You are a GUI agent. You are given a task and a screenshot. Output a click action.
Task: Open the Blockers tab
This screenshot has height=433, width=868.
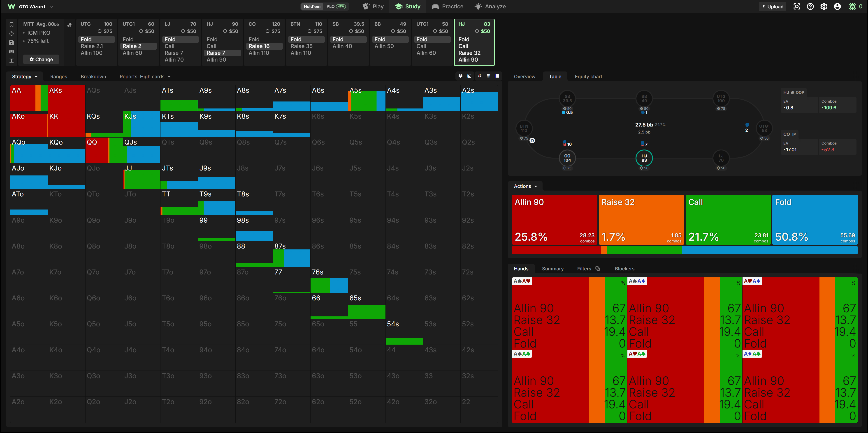pyautogui.click(x=624, y=268)
